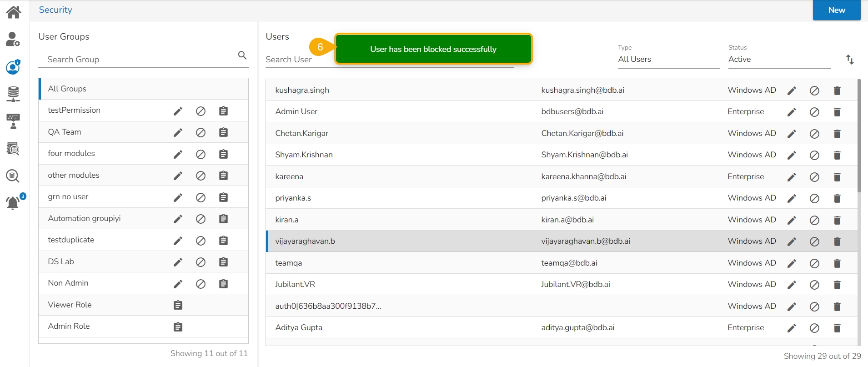The image size is (868, 367).
Task: Edit the QA Team group
Action: coord(178,133)
